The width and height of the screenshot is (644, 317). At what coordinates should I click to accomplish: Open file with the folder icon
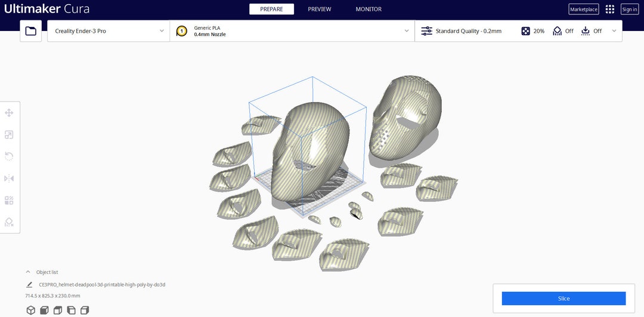[31, 31]
